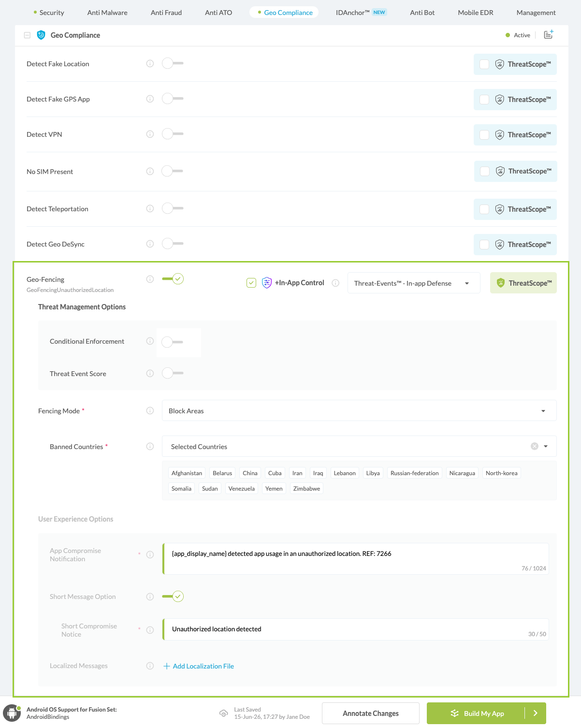The width and height of the screenshot is (581, 728).
Task: Go to the IDAnchor tab
Action: (x=361, y=13)
